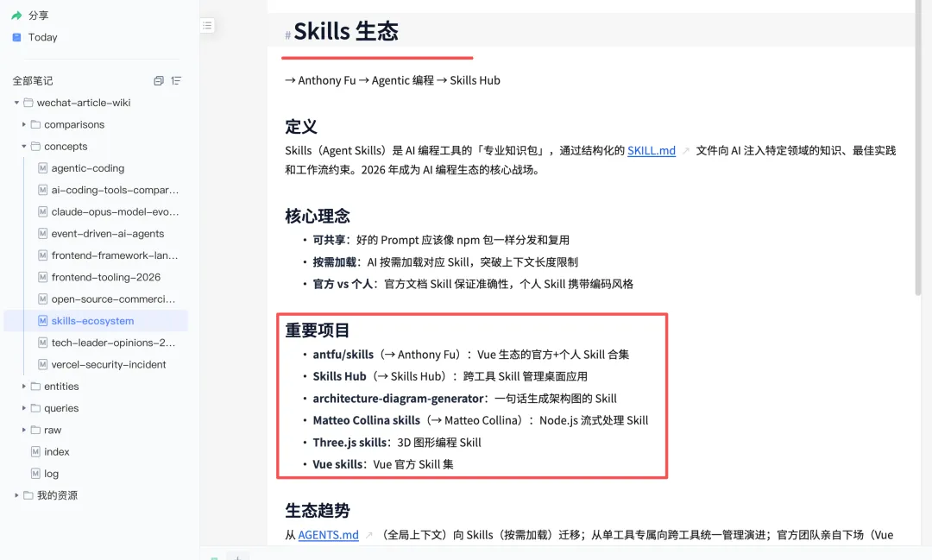Select the vercel-security-incident note
This screenshot has width=932, height=560.
(109, 364)
